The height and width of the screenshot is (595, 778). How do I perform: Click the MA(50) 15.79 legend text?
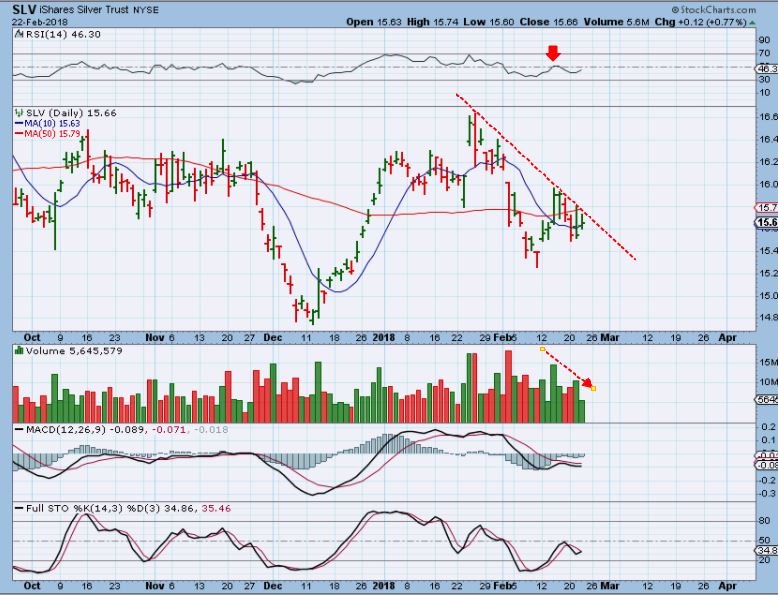[x=52, y=134]
